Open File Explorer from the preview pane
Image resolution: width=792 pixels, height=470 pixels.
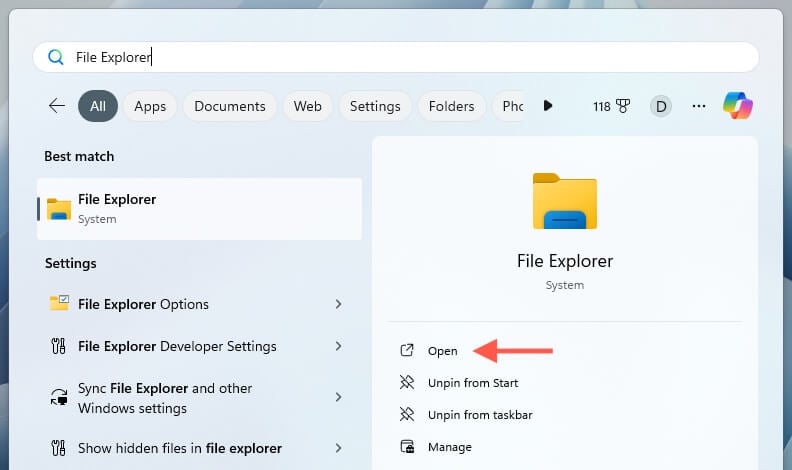click(442, 351)
